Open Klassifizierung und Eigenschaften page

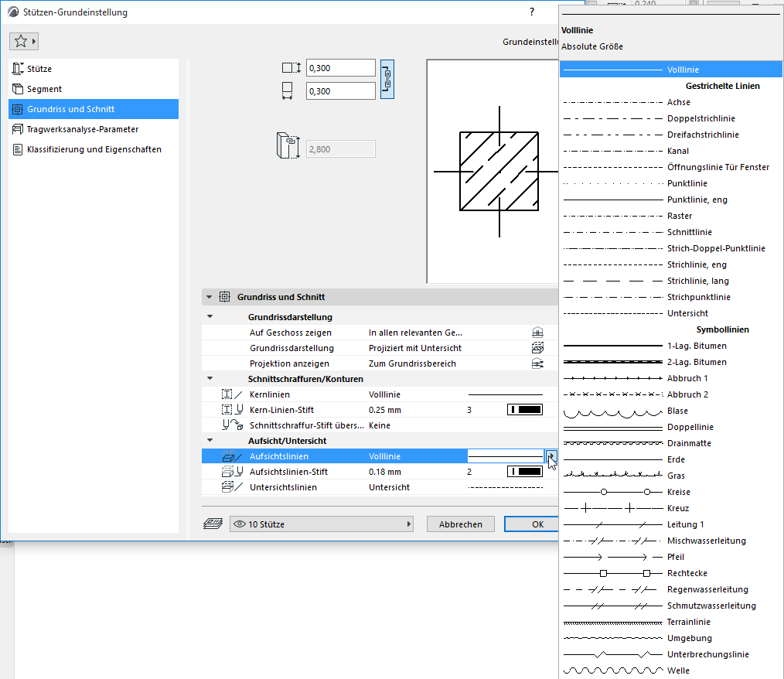pos(94,149)
